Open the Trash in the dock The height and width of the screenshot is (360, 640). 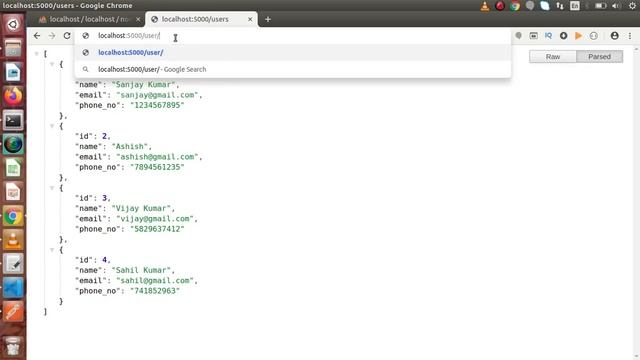coord(13,347)
